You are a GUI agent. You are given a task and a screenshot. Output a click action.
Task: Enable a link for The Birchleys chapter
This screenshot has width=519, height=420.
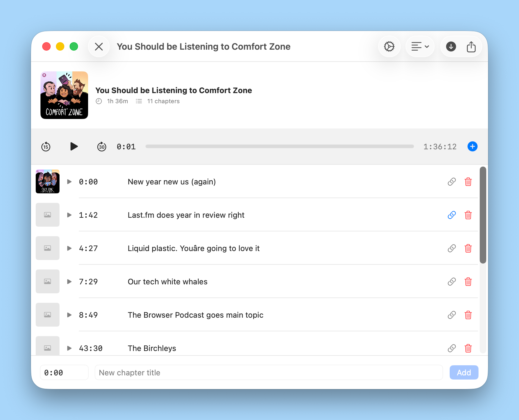pyautogui.click(x=452, y=348)
